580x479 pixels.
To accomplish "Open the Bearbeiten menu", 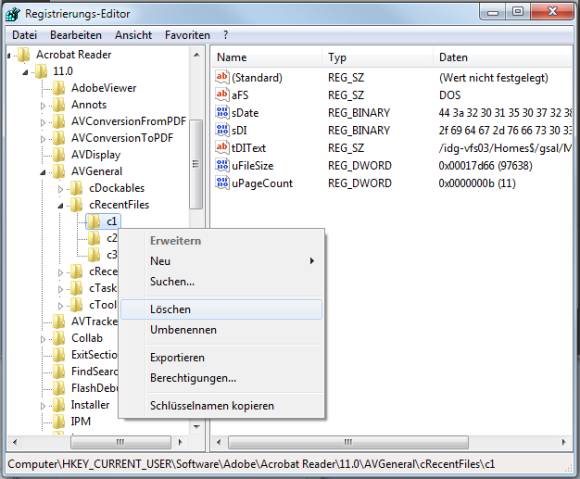I will (x=76, y=35).
